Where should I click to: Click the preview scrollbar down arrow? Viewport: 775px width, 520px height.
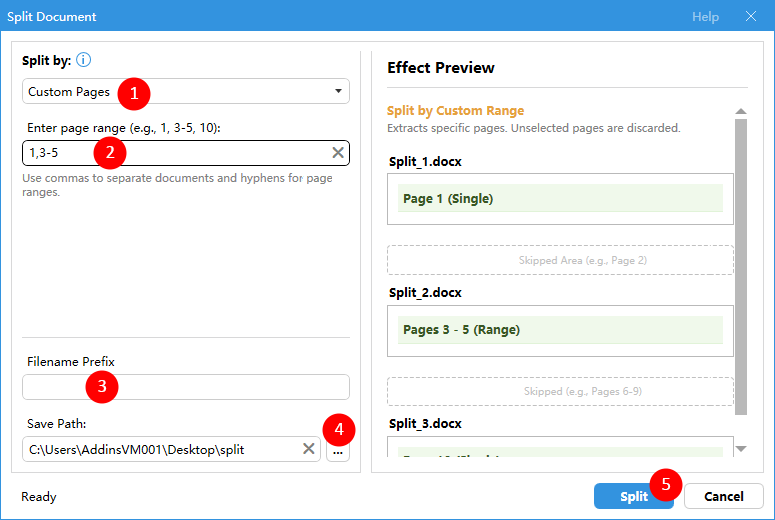click(x=741, y=449)
